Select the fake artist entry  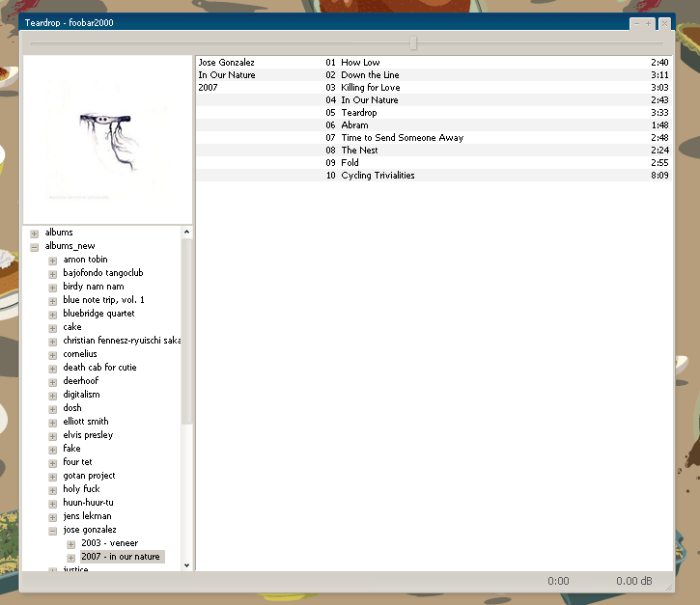click(x=71, y=449)
